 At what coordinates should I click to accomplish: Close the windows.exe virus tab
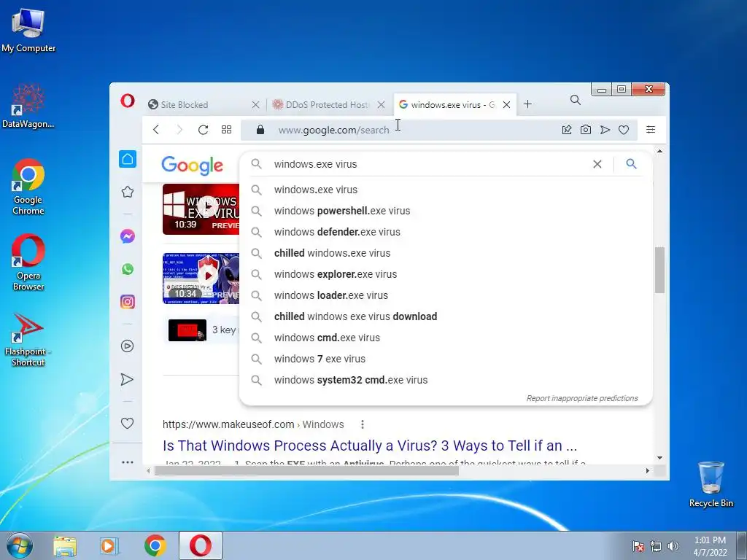tap(507, 105)
